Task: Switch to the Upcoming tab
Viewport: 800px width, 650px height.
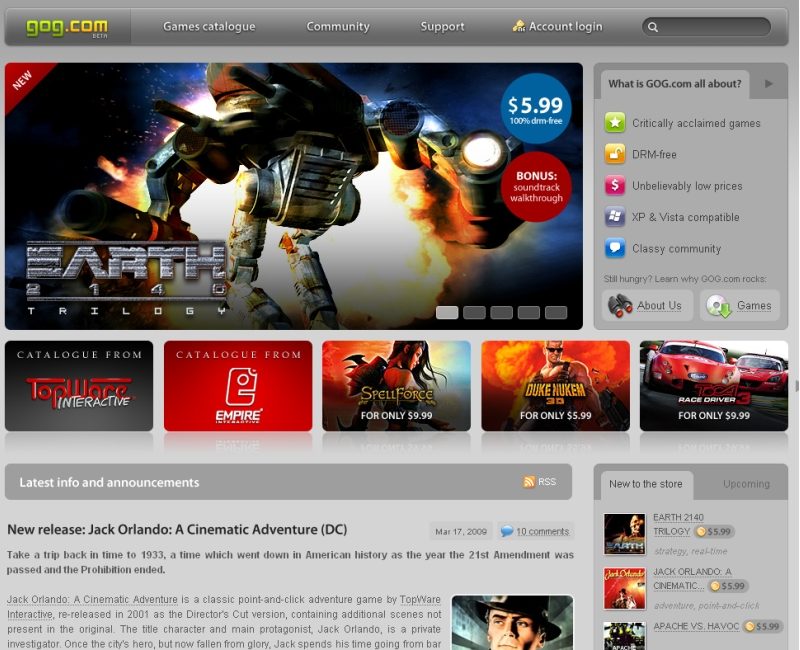Action: [x=746, y=484]
